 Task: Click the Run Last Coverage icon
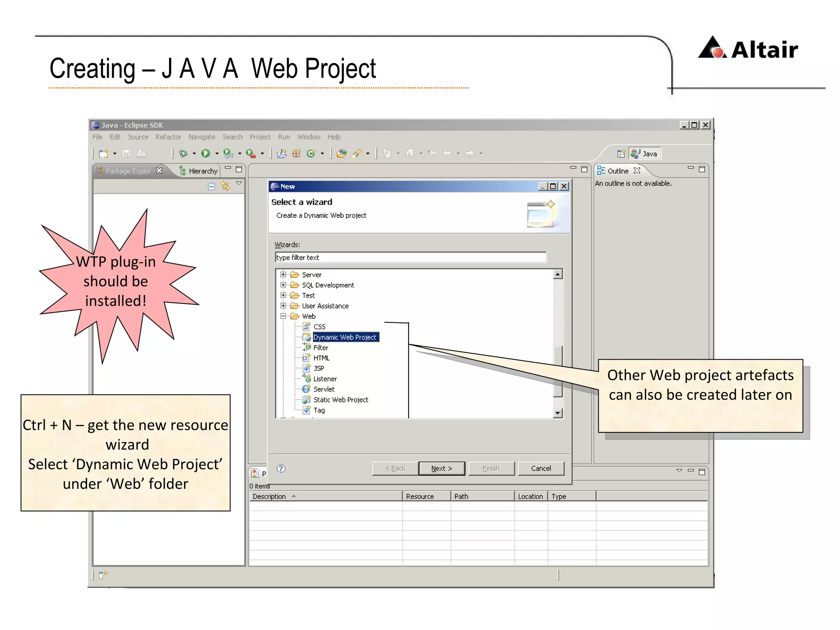pyautogui.click(x=228, y=153)
